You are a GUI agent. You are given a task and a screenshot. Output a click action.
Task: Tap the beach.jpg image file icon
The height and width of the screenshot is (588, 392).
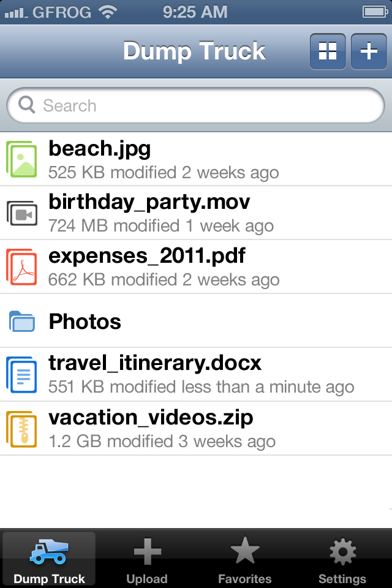click(x=22, y=159)
